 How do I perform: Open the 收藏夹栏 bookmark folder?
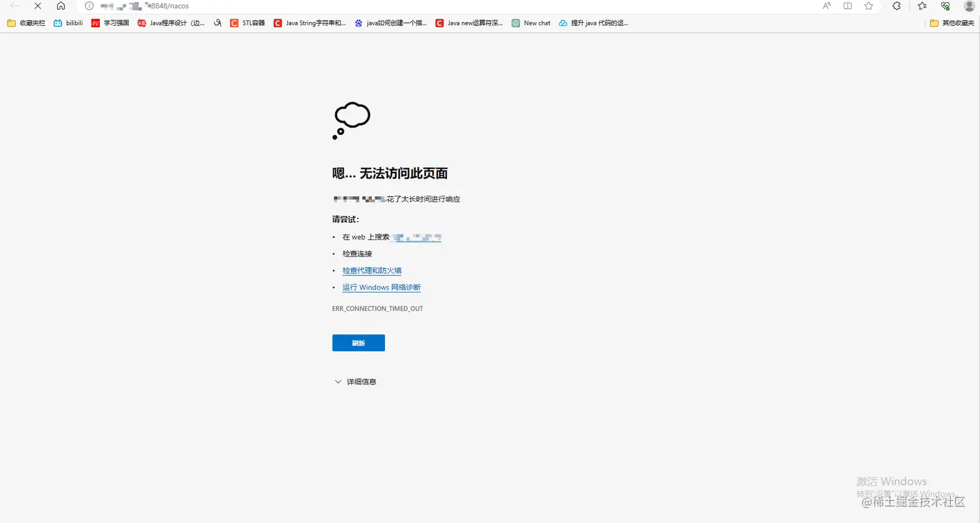pos(26,23)
